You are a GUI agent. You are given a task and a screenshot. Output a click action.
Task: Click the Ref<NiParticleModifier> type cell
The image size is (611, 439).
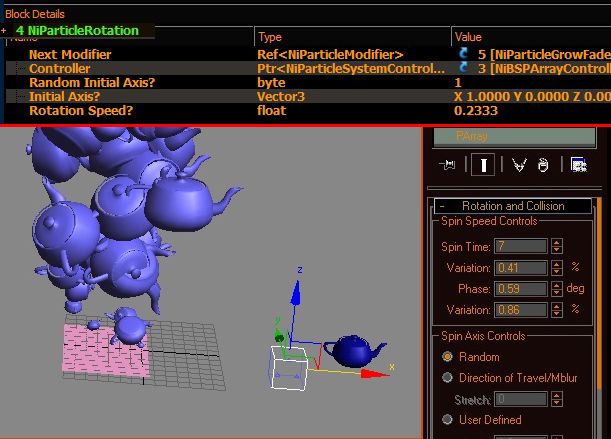pyautogui.click(x=330, y=54)
